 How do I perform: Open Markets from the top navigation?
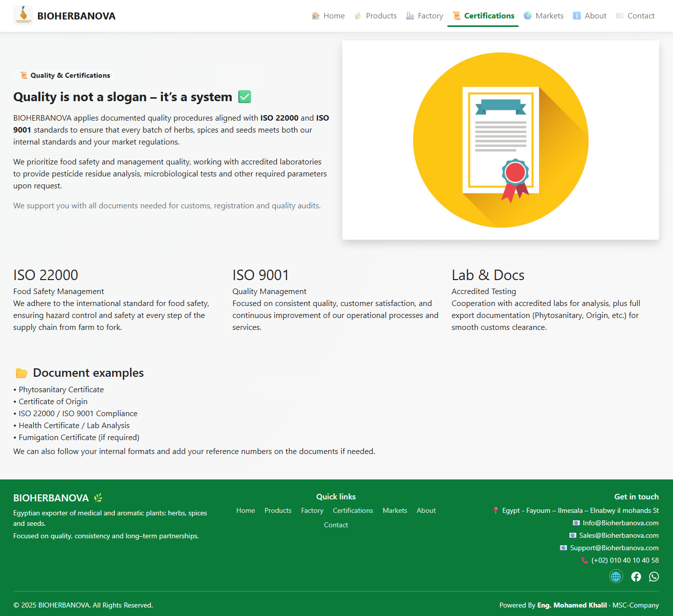click(544, 16)
